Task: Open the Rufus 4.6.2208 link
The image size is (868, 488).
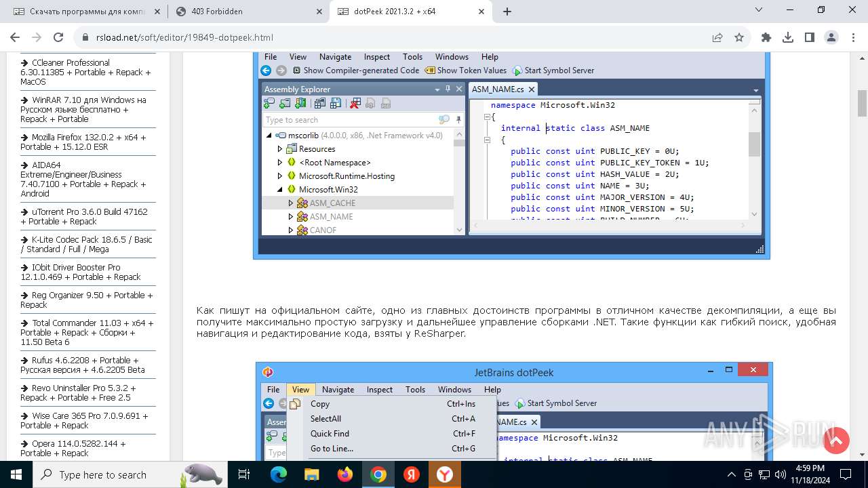Action: [83, 365]
